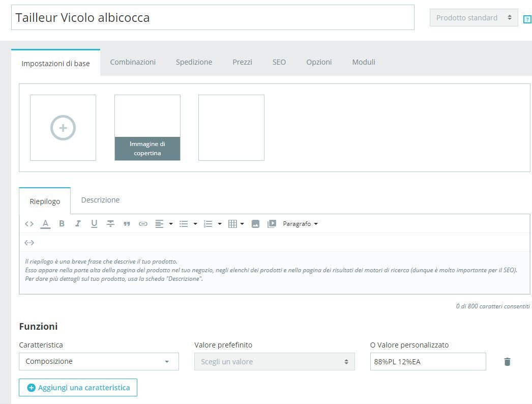Apply strikethrough formatting

click(110, 223)
